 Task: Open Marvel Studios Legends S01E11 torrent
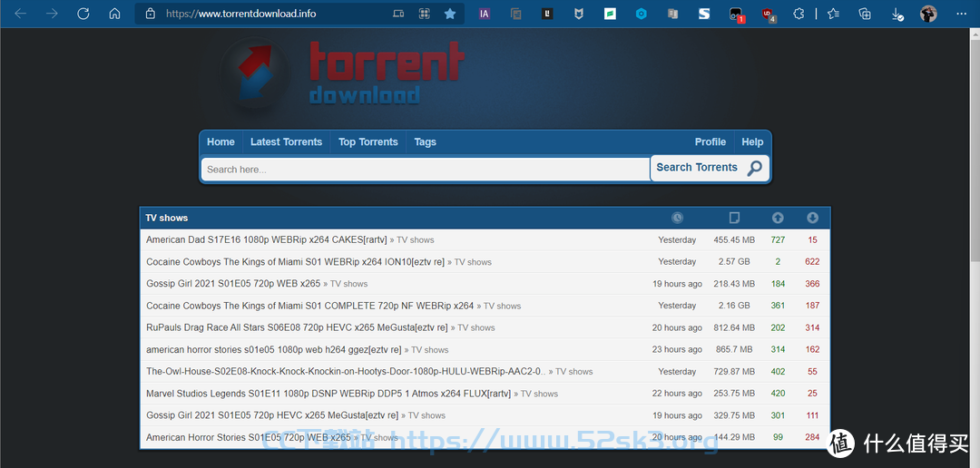(328, 394)
